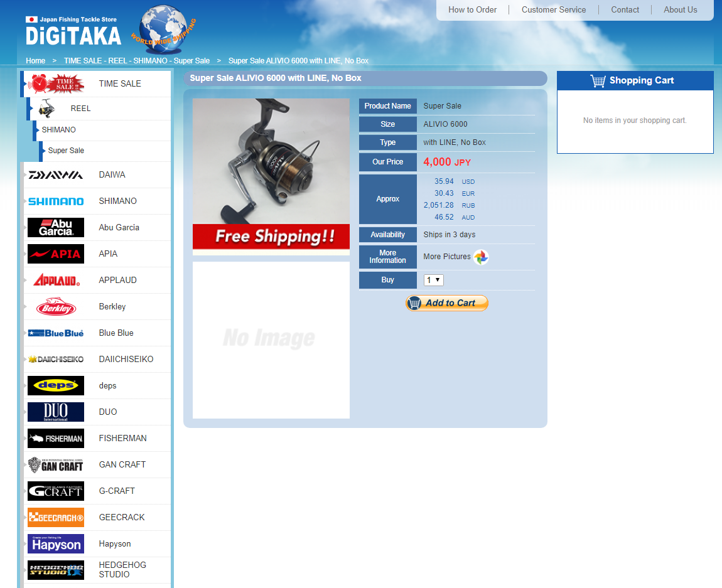Click the 4,000 JPY price text
The width and height of the screenshot is (722, 588).
click(446, 162)
